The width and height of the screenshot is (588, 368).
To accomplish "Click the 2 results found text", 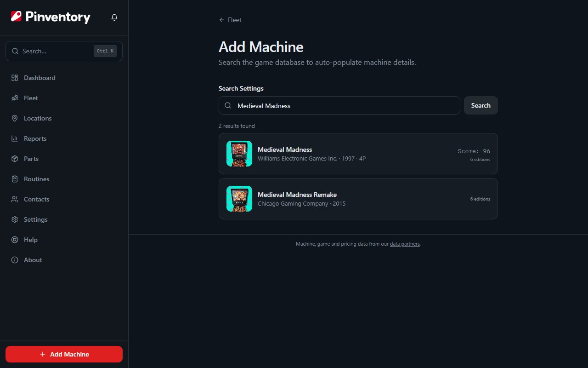I will click(x=237, y=126).
